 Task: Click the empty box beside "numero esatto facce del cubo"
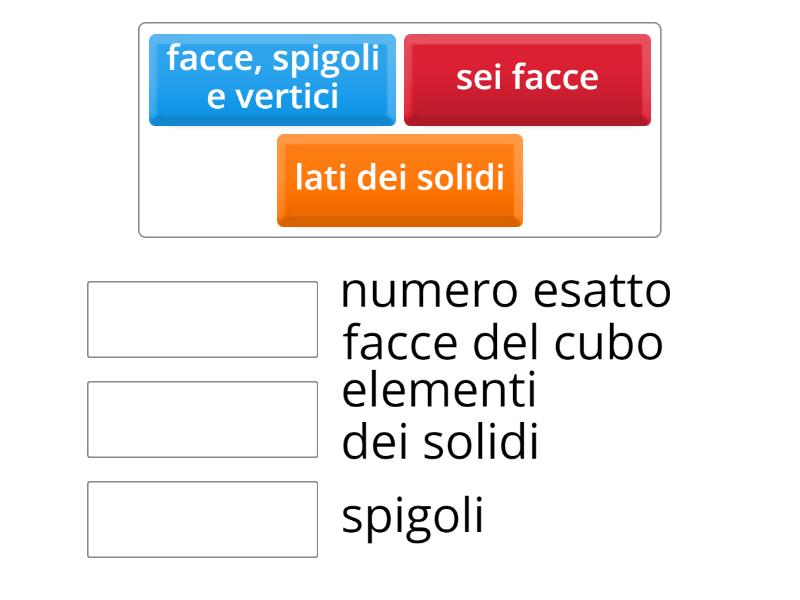click(x=202, y=317)
